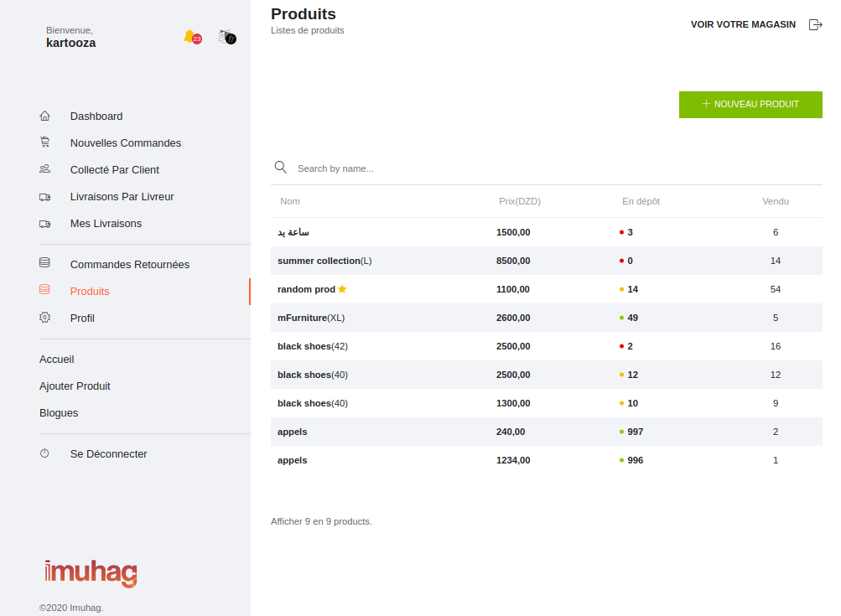Screen dimensions: 841x616
Task: Follow the Voir Votre Magasin link
Action: pyautogui.click(x=743, y=24)
